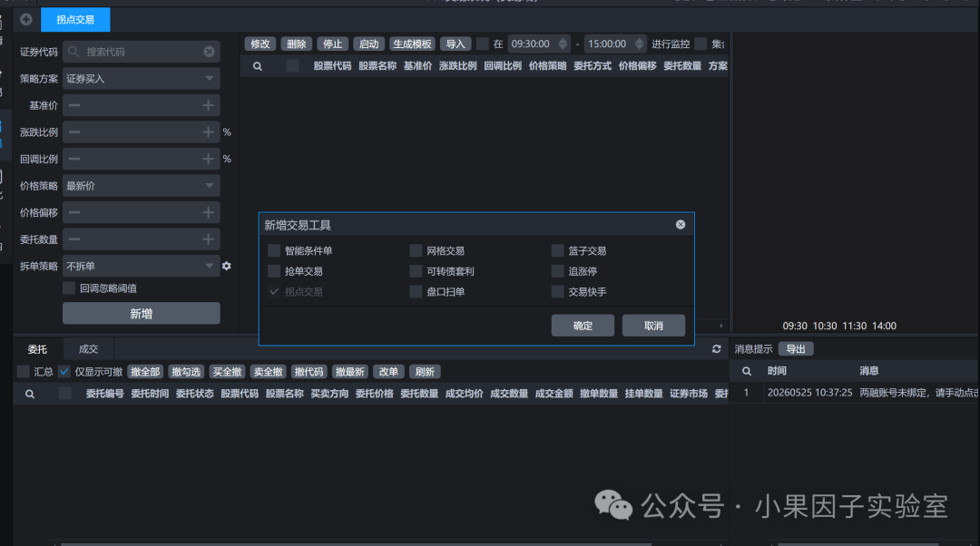Screen dimensions: 980x546
Task: Increase 价格偏移 with plus icon
Action: 208,213
